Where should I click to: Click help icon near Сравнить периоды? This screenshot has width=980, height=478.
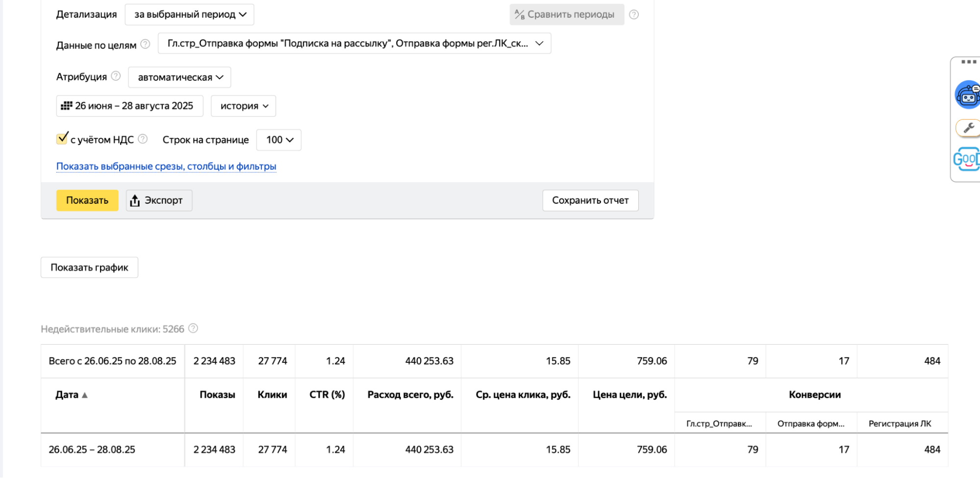tap(634, 15)
